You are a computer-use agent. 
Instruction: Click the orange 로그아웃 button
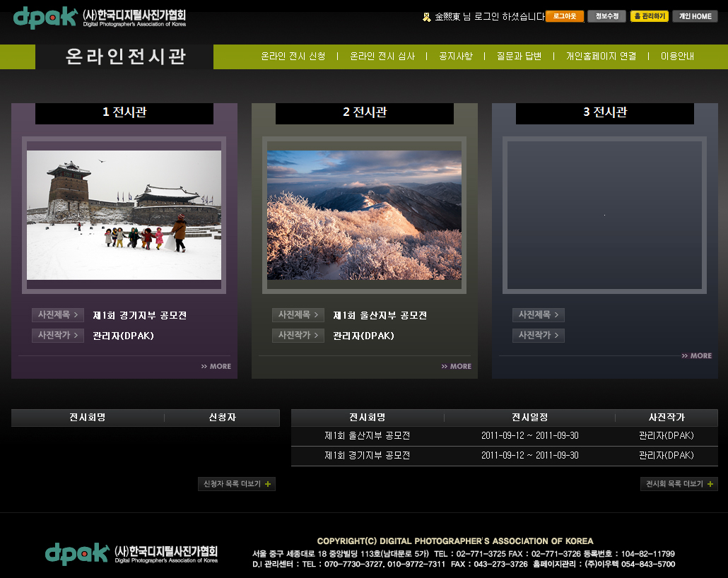click(564, 16)
